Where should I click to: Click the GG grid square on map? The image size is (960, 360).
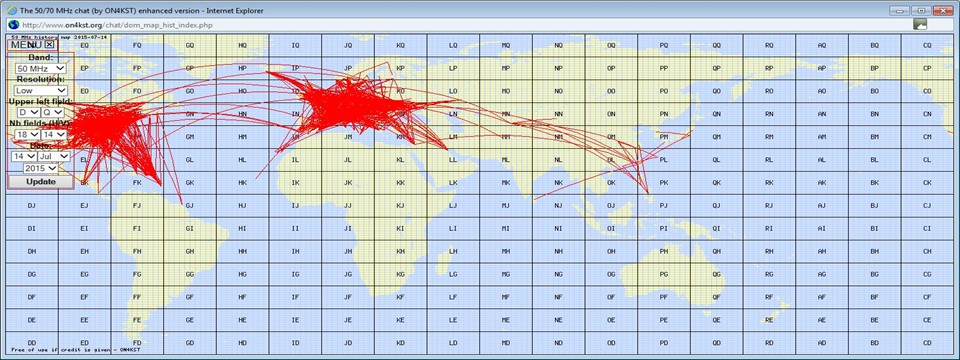tap(190, 274)
